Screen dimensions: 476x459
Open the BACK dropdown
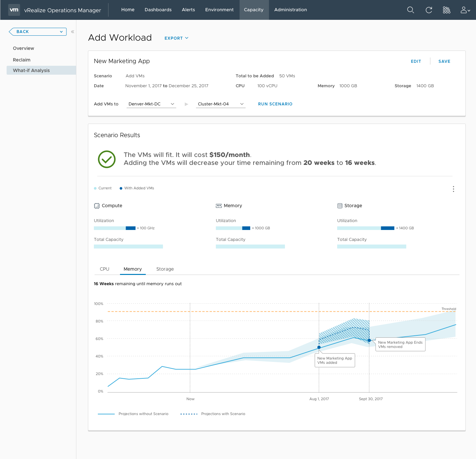[x=38, y=32]
